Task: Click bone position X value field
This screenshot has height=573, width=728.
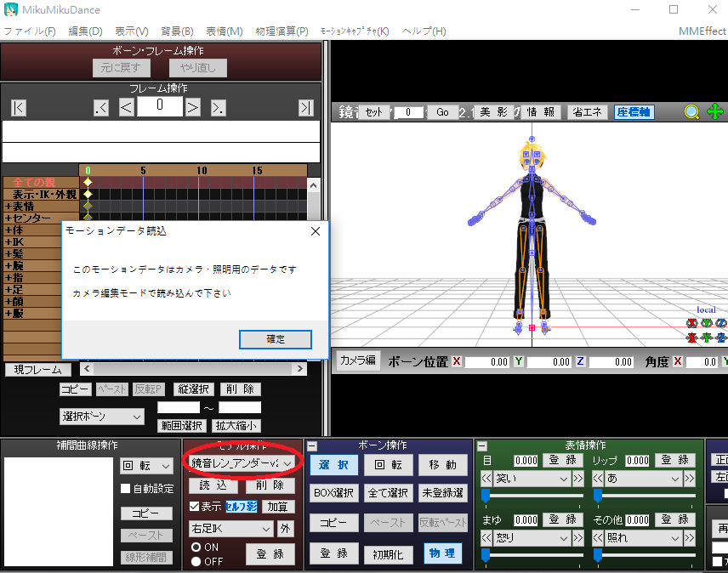Action: [487, 362]
